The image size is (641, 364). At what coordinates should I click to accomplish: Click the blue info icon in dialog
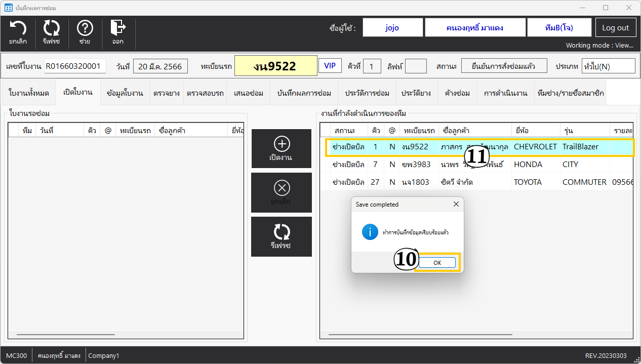pyautogui.click(x=370, y=232)
